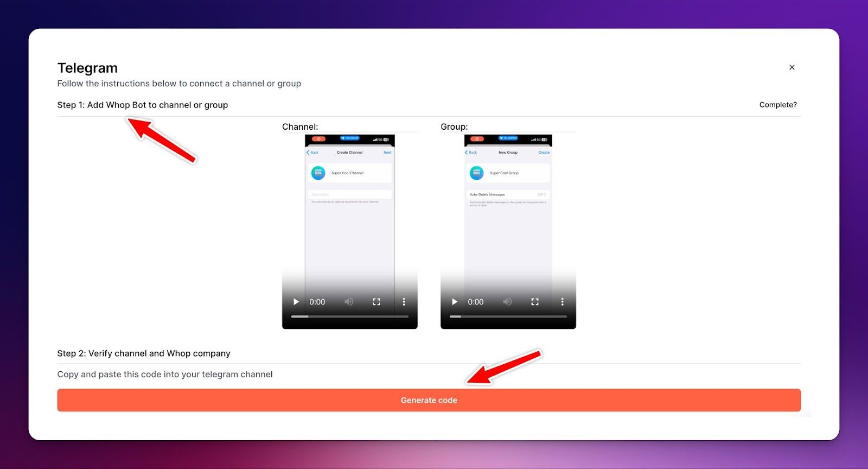Image resolution: width=868 pixels, height=469 pixels.
Task: Open more options on the Group video
Action: click(562, 302)
